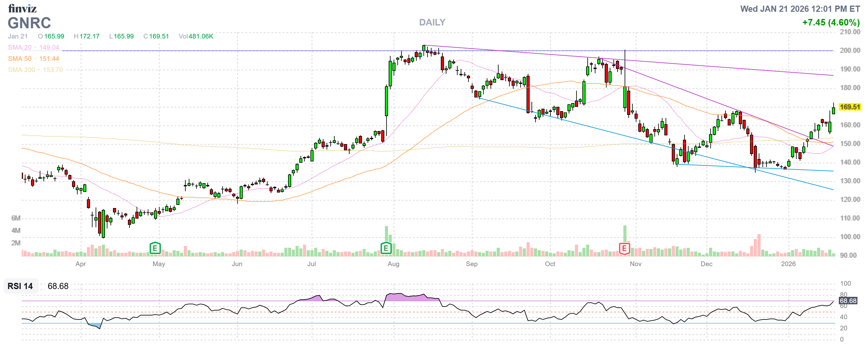Click the green August earnings E marker
Image resolution: width=868 pixels, height=349 pixels.
click(386, 249)
